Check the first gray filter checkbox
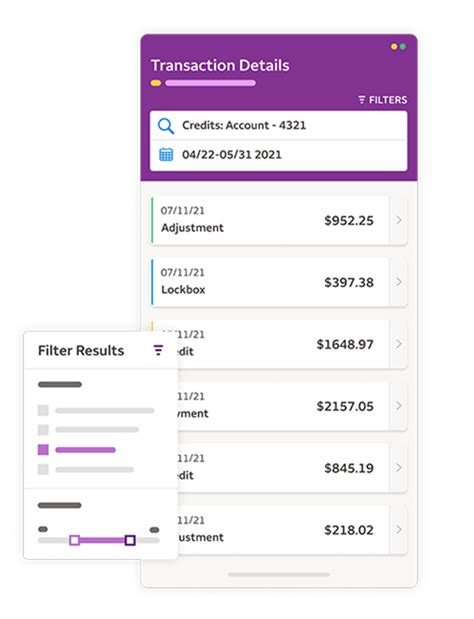The image size is (474, 619). pyautogui.click(x=43, y=411)
